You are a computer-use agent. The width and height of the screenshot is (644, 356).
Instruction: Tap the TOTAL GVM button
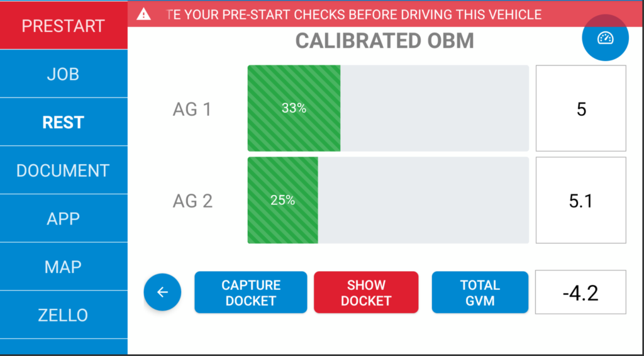pyautogui.click(x=480, y=292)
